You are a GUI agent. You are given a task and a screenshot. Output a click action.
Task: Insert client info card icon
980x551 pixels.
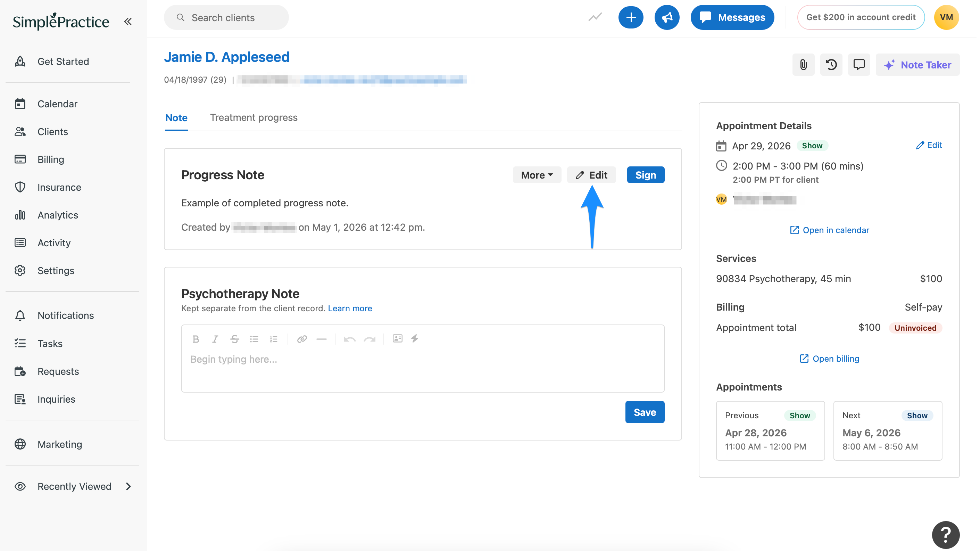[398, 338]
